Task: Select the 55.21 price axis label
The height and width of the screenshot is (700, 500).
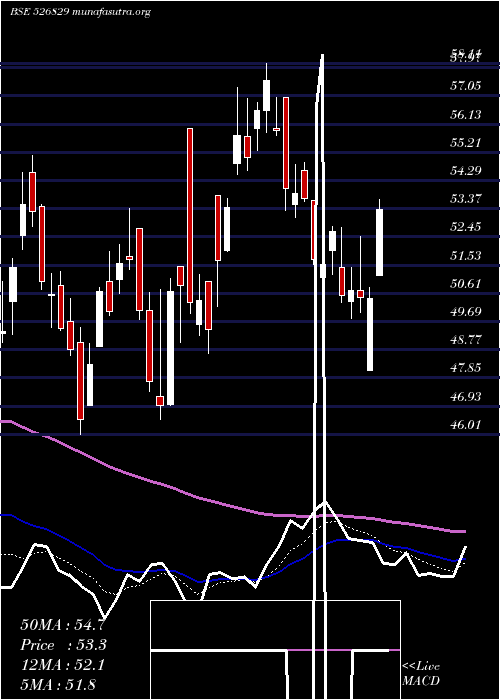Action: click(x=466, y=142)
